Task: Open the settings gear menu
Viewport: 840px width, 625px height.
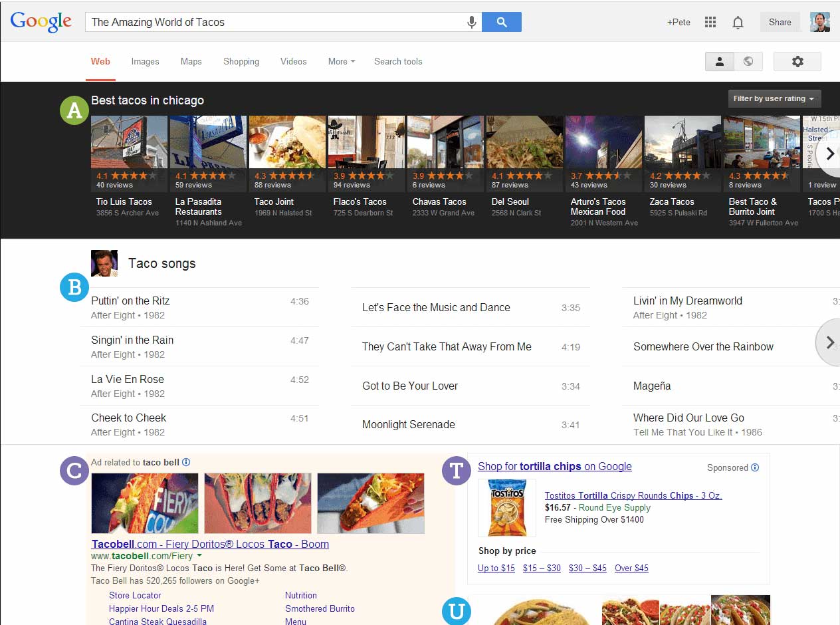Action: (797, 61)
